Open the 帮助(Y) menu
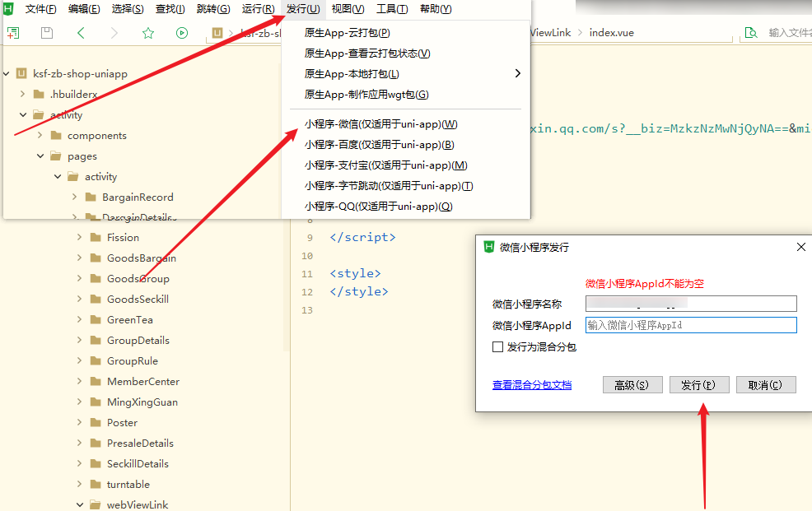 pyautogui.click(x=436, y=9)
